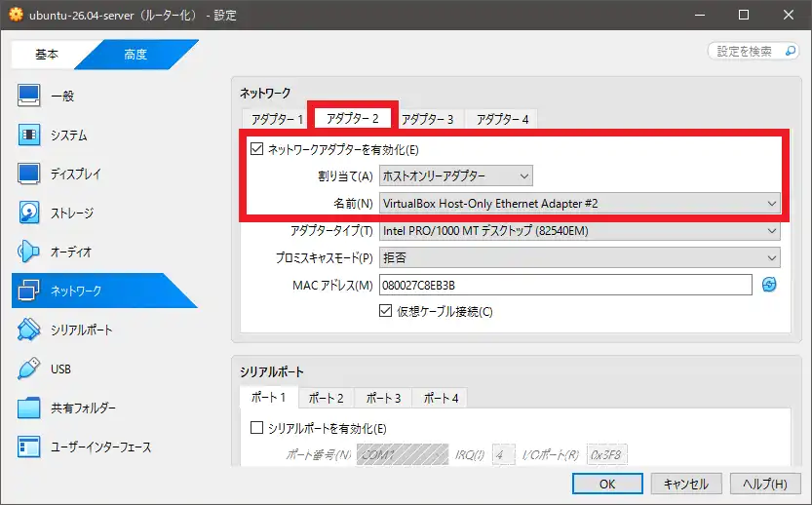
Task: Maximize the settings window
Action: 744,15
